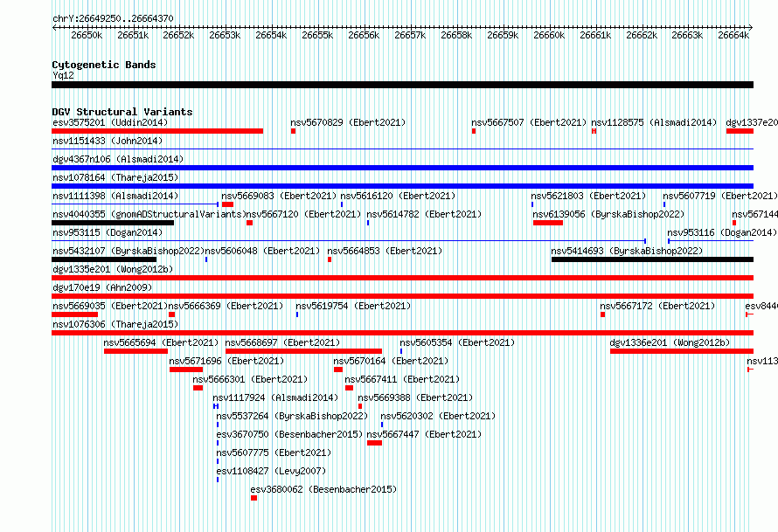Screen dimensions: 778x532
Task: Click nsv5667172 (Ebert2021) label
Action: [x=657, y=306]
